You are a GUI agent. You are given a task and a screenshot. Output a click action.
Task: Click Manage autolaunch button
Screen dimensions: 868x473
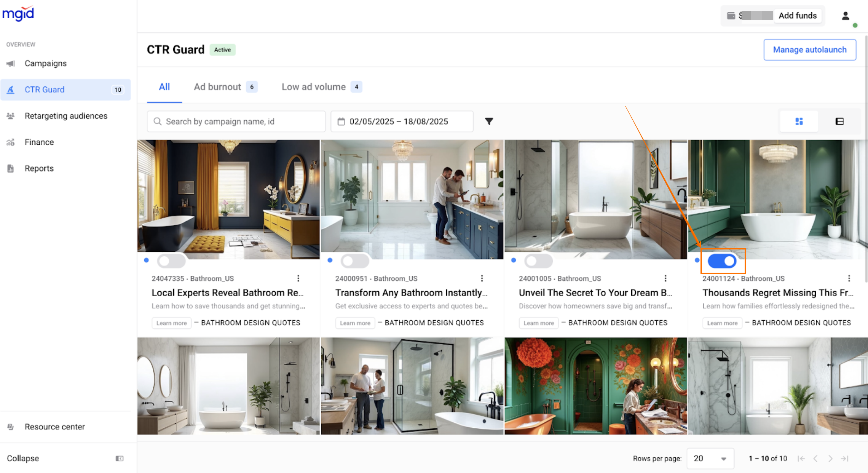(x=809, y=50)
